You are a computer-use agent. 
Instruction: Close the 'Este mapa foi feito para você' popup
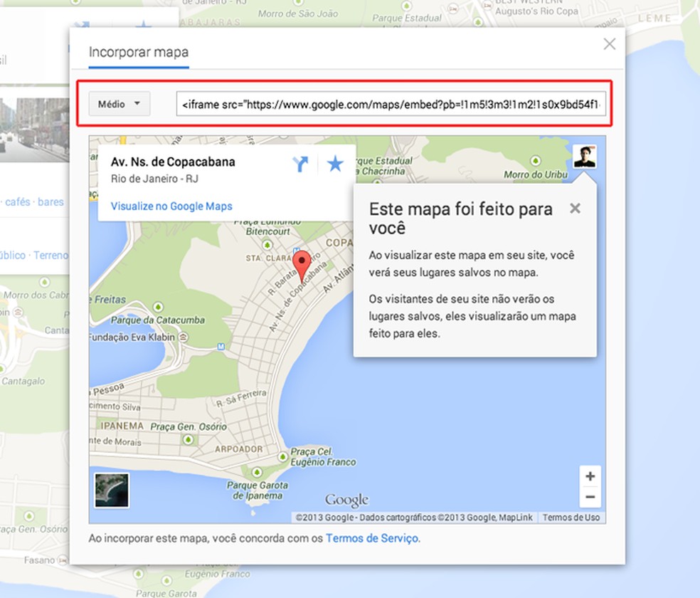pyautogui.click(x=575, y=209)
